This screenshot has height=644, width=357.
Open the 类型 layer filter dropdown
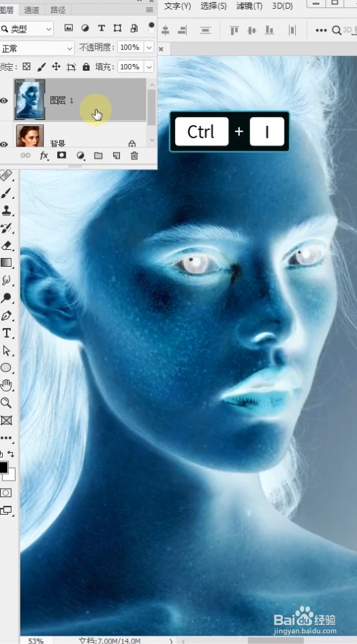[x=27, y=29]
